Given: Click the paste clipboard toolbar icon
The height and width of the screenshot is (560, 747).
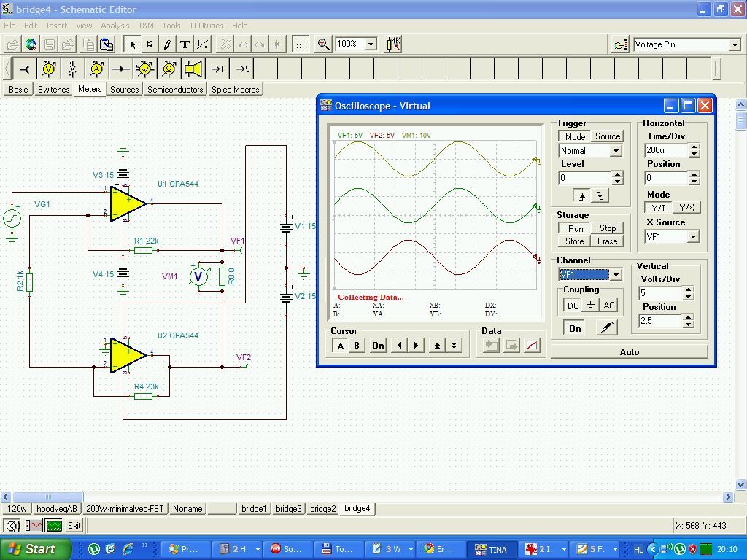Looking at the screenshot, I should pyautogui.click(x=107, y=44).
